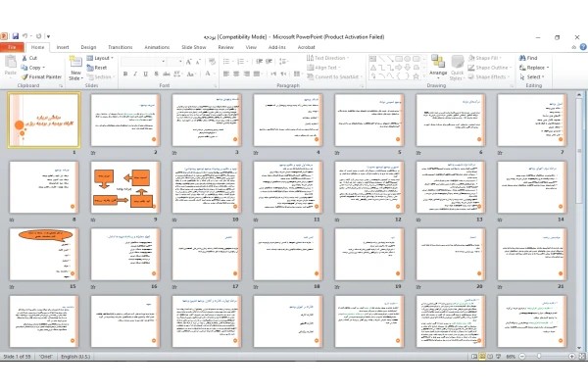Click the Paste clipboard icon
The height and width of the screenshot is (392, 588).
tap(11, 61)
